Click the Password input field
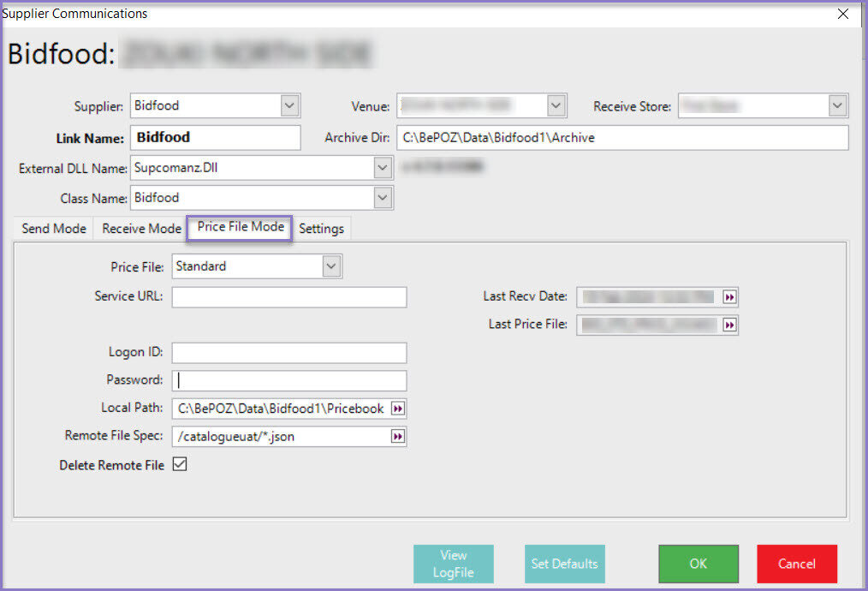 [x=289, y=380]
